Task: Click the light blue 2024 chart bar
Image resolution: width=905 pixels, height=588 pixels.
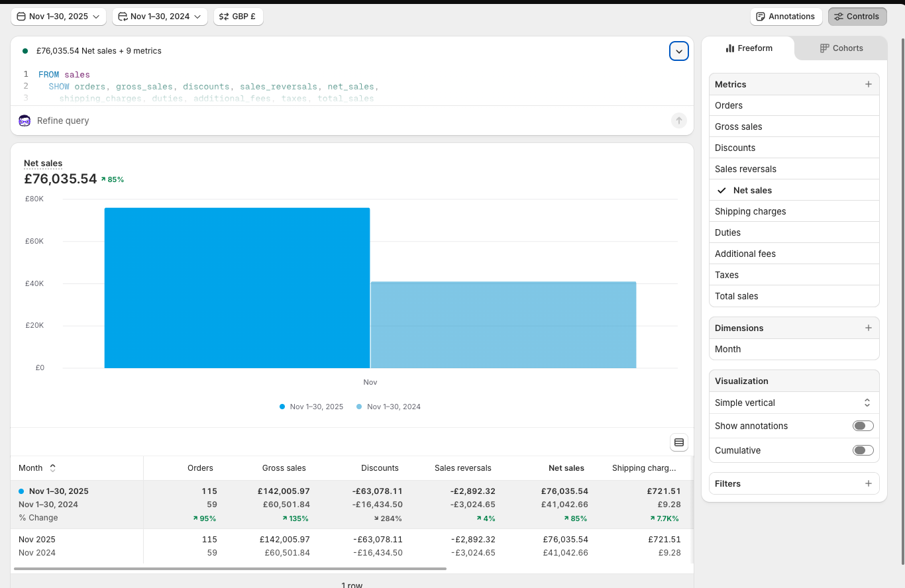Action: point(504,325)
